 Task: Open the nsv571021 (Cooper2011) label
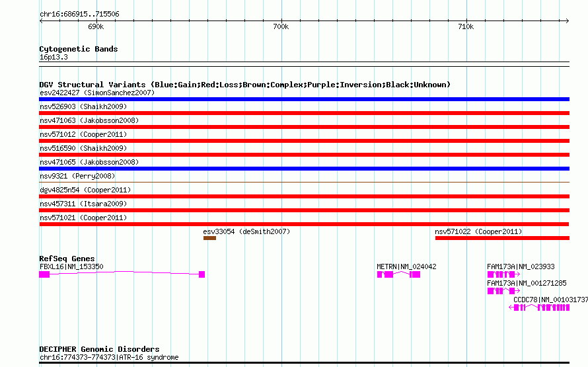83,218
